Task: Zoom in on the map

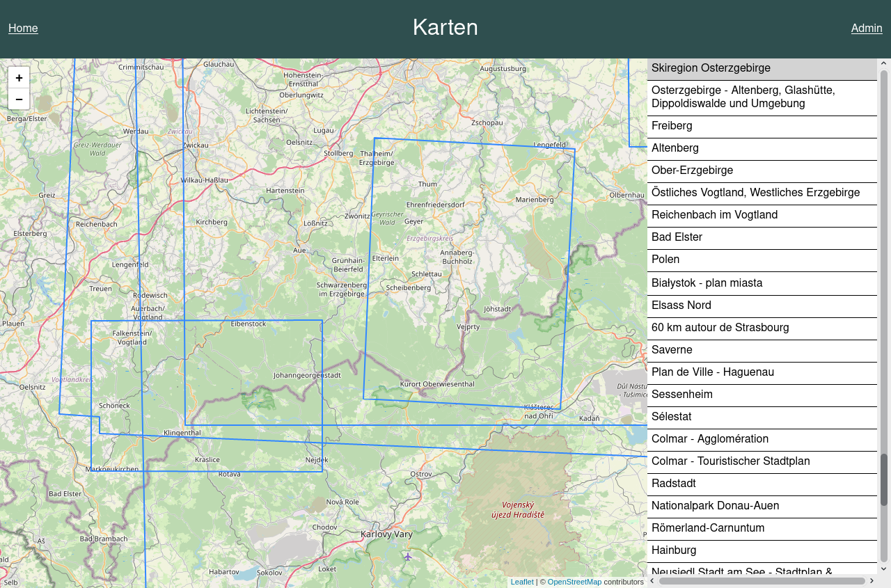Action: click(19, 78)
